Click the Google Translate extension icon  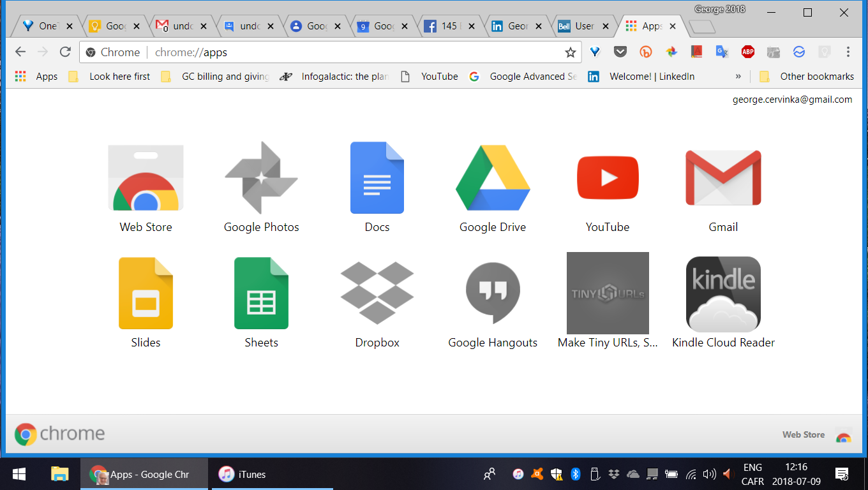click(722, 52)
